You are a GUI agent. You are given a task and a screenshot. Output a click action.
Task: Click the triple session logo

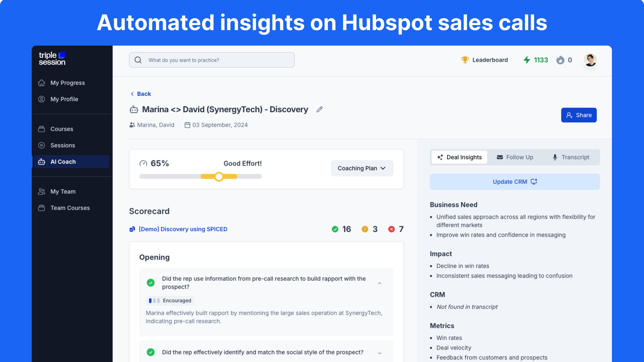52,58
